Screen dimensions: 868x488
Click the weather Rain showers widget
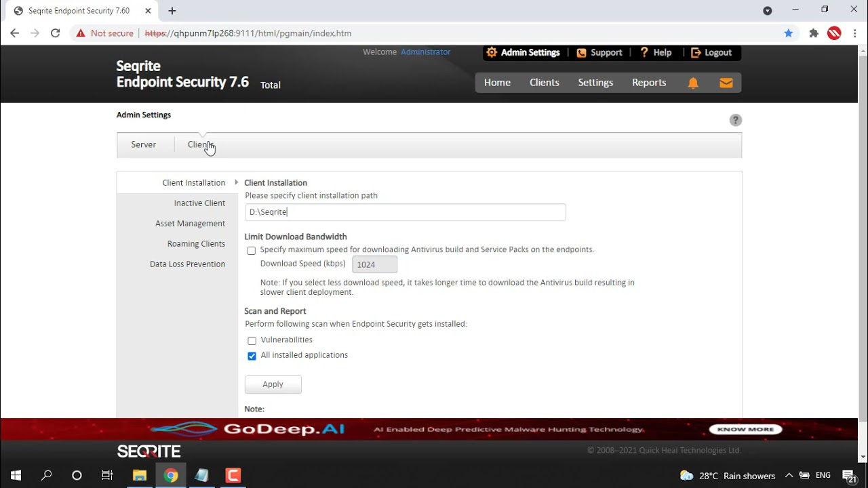727,476
